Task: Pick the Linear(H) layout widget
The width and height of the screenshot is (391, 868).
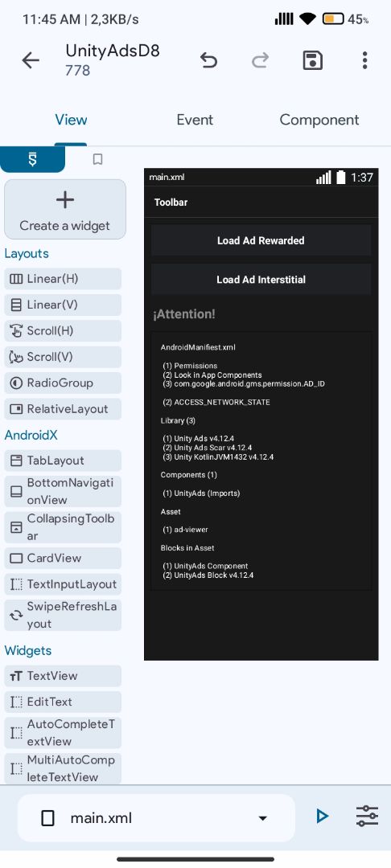Action: 63,278
